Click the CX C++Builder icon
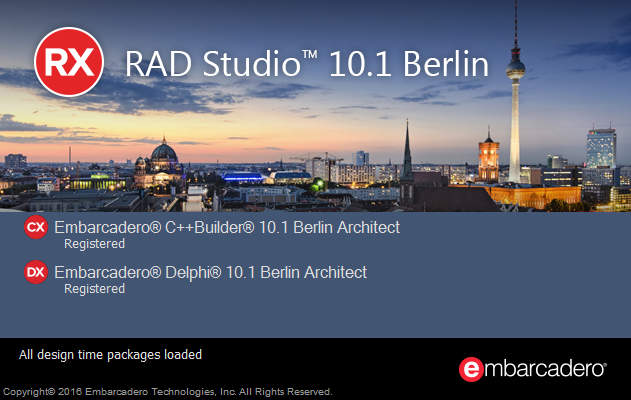This screenshot has height=400, width=631. coord(36,227)
